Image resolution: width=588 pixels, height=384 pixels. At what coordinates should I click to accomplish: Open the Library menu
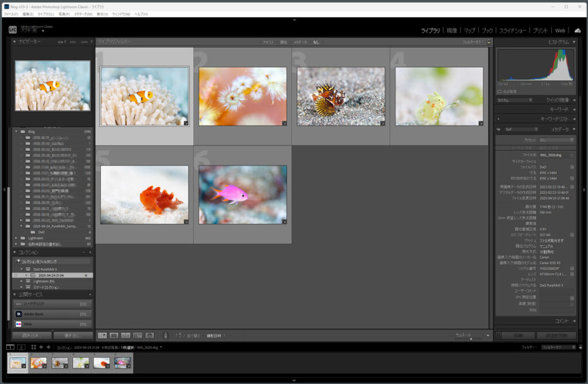[x=46, y=14]
